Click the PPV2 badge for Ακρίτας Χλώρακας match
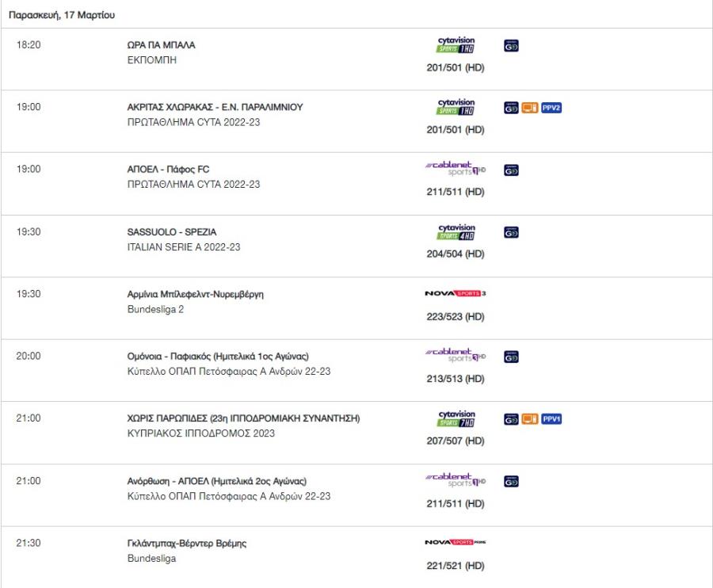Viewport: 713px width, 588px height. coord(551,108)
